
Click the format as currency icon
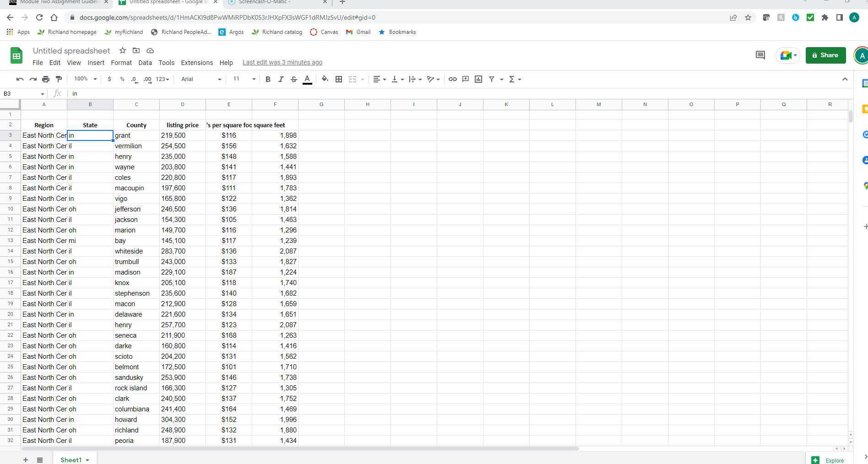coord(109,79)
